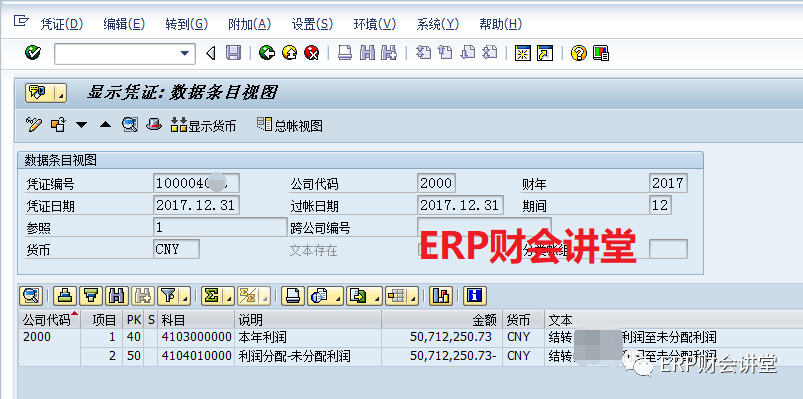Click the Sort ascending icon in ALV toolbar
Viewport: 803px width, 399px height.
pos(65,296)
